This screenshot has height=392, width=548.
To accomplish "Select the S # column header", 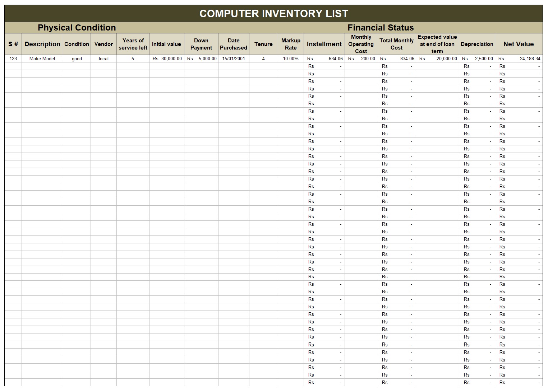I will pyautogui.click(x=12, y=44).
